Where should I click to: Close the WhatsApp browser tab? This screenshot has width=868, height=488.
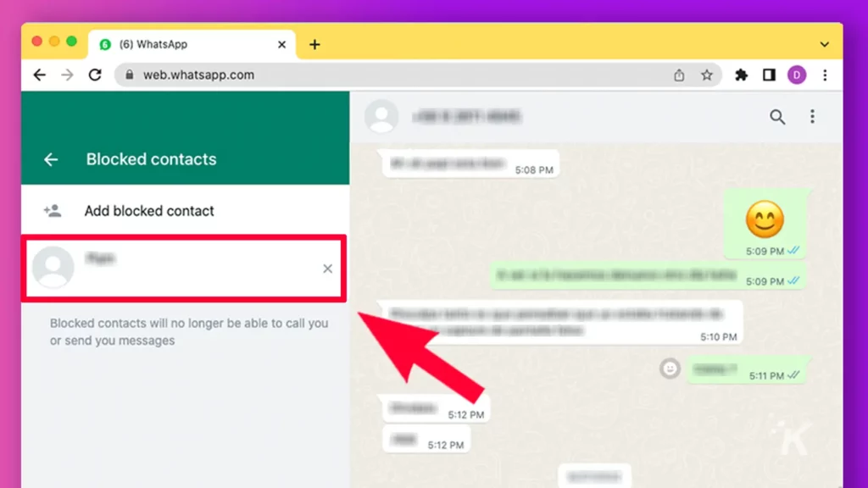pyautogui.click(x=281, y=44)
